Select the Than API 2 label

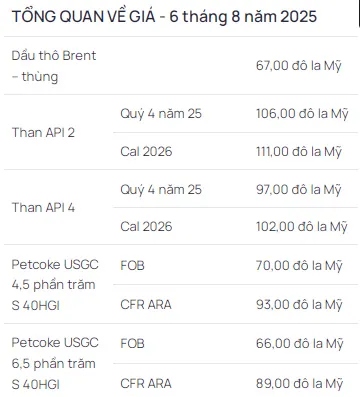tap(43, 133)
